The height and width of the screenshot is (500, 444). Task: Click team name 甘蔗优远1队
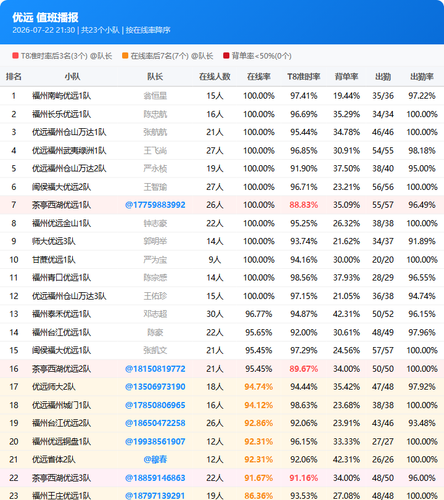pos(54,259)
